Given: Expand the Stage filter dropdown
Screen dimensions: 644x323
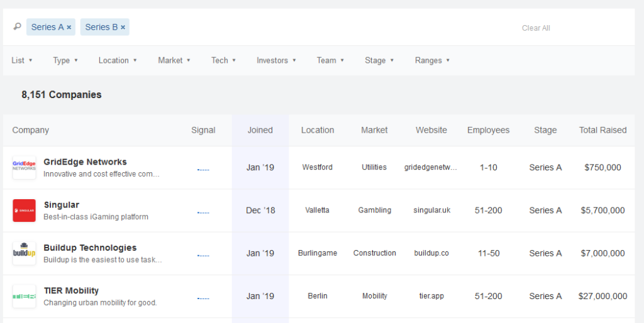Looking at the screenshot, I should pyautogui.click(x=379, y=60).
